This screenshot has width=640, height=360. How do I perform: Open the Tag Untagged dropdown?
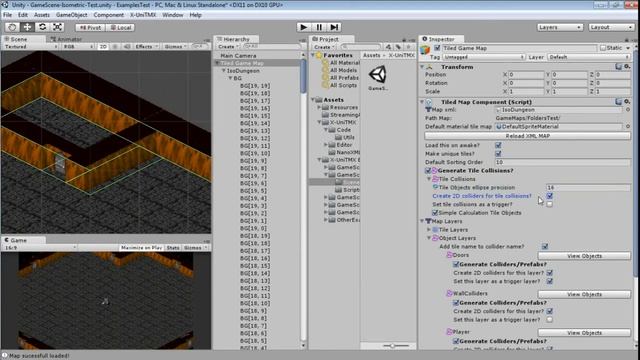click(x=484, y=57)
